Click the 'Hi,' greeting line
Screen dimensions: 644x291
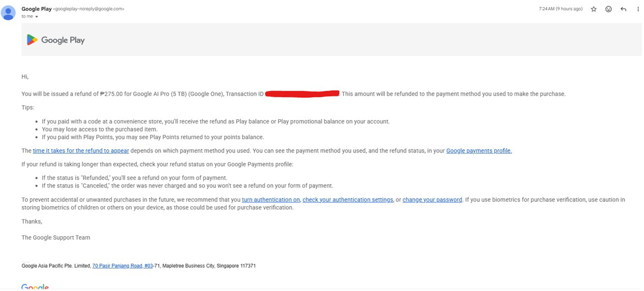coord(25,77)
